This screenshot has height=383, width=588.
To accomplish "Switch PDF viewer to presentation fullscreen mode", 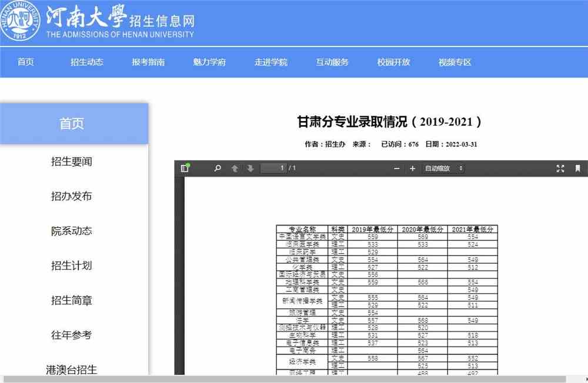I will [560, 169].
